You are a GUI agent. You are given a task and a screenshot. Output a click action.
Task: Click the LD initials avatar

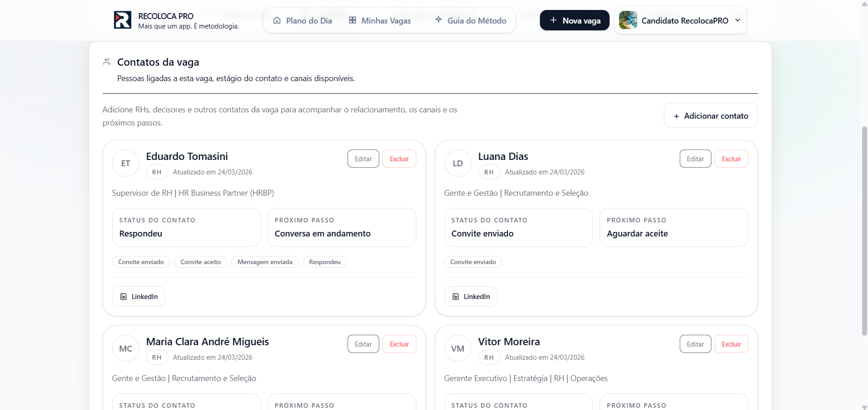click(x=458, y=164)
